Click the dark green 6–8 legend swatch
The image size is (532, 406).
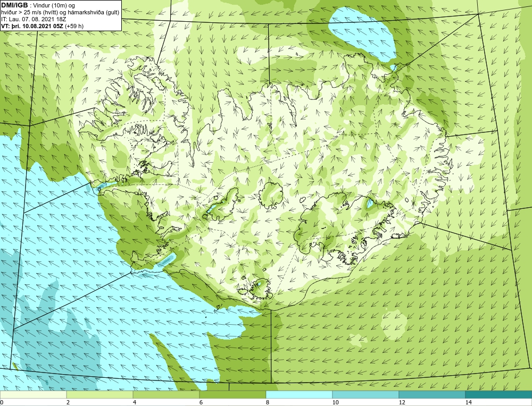coord(233,394)
